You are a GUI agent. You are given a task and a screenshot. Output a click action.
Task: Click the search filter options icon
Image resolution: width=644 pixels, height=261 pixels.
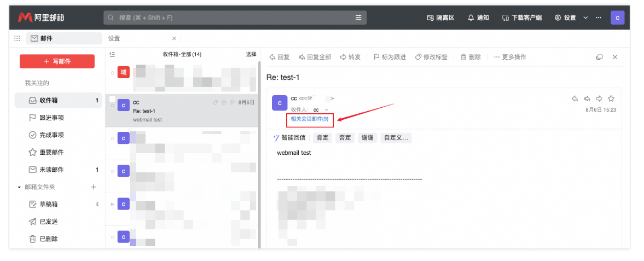[x=358, y=18]
